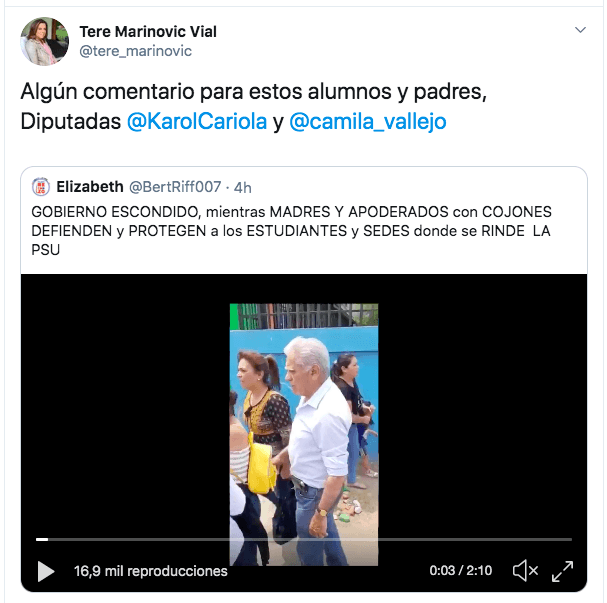Unmute the video sound
Image resolution: width=607 pixels, height=603 pixels.
pos(525,570)
